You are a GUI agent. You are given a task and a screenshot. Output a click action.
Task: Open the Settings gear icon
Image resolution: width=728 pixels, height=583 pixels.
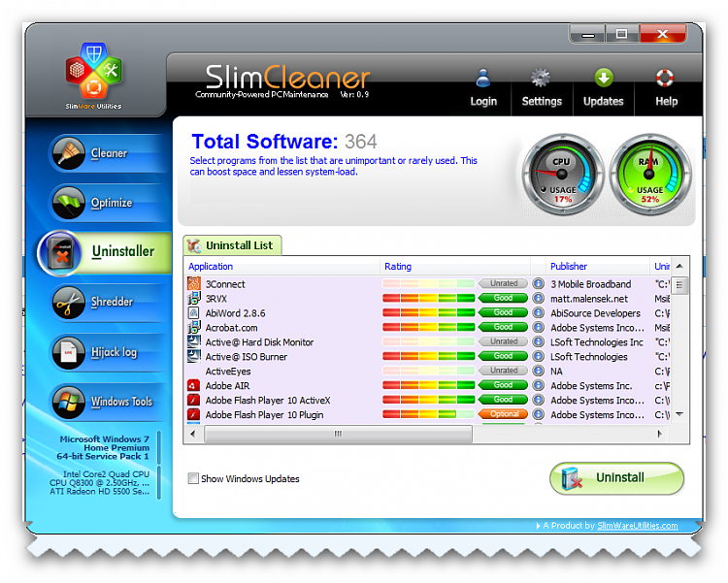(x=541, y=78)
